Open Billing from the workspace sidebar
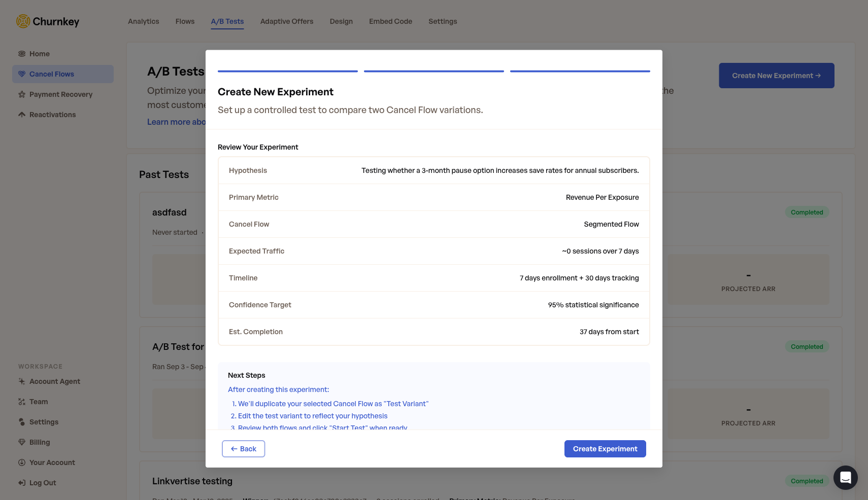 click(21, 442)
